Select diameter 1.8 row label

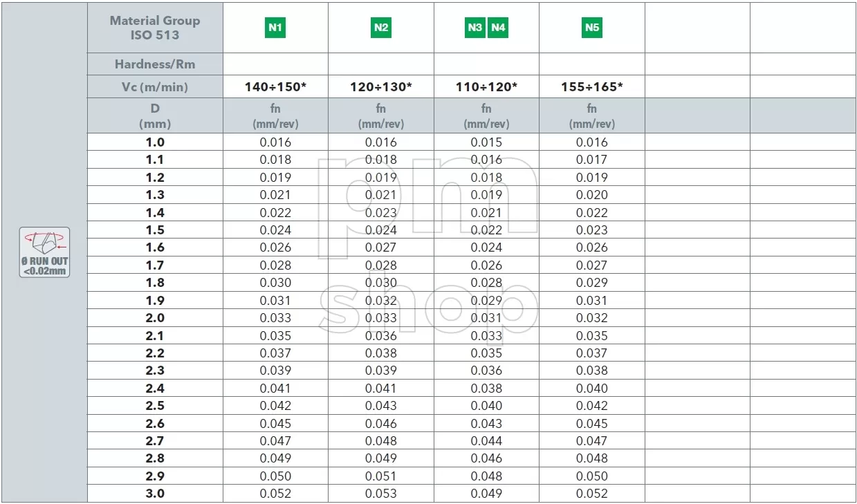(155, 283)
